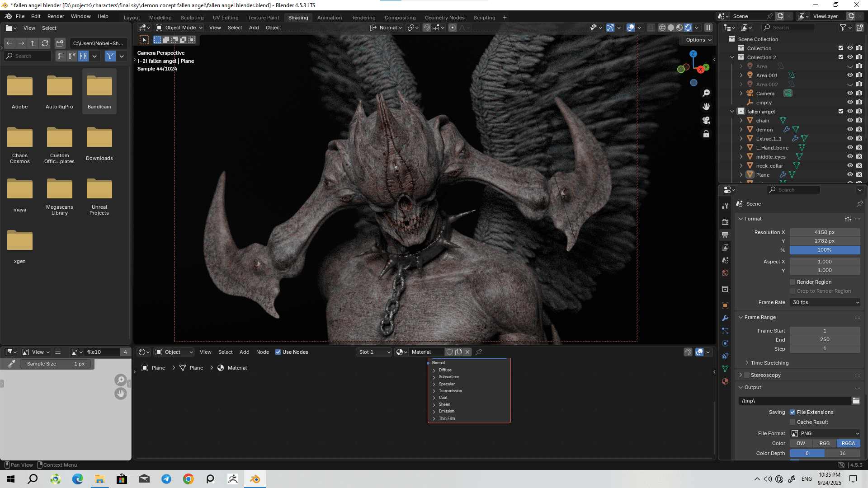868x488 pixels.
Task: Exclude the fallen angel collection checkbox
Action: [x=841, y=112]
